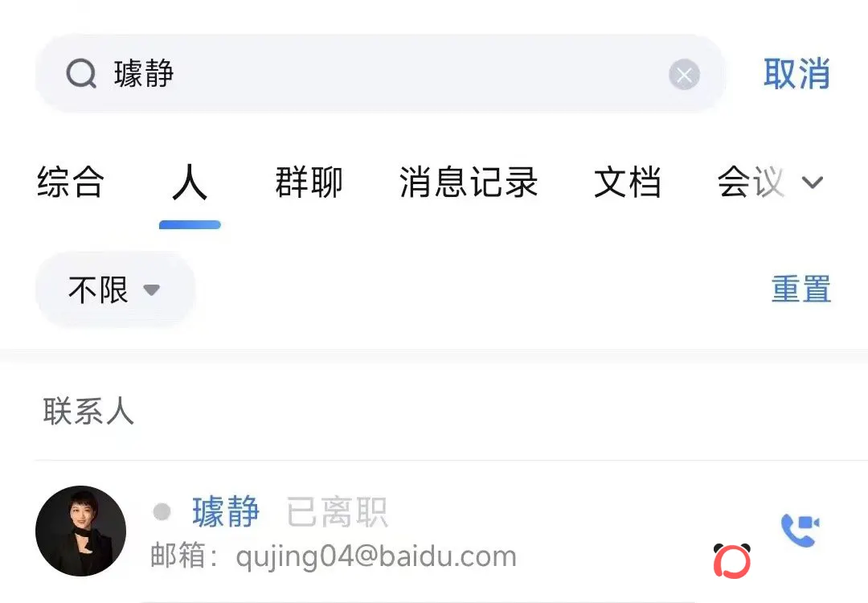Image resolution: width=868 pixels, height=603 pixels.
Task: Open the 会议 tab
Action: click(751, 183)
